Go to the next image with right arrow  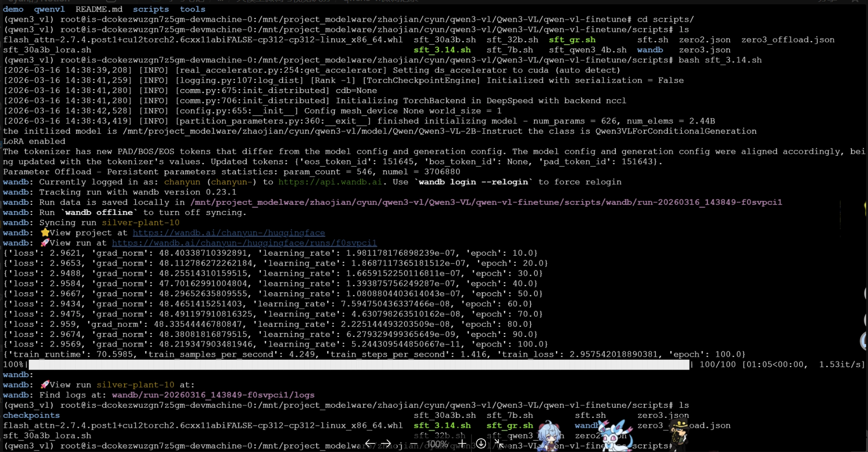click(386, 443)
